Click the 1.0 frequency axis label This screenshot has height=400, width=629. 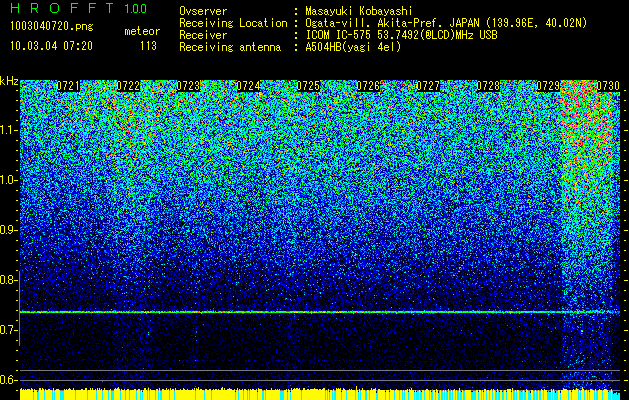pyautogui.click(x=7, y=180)
